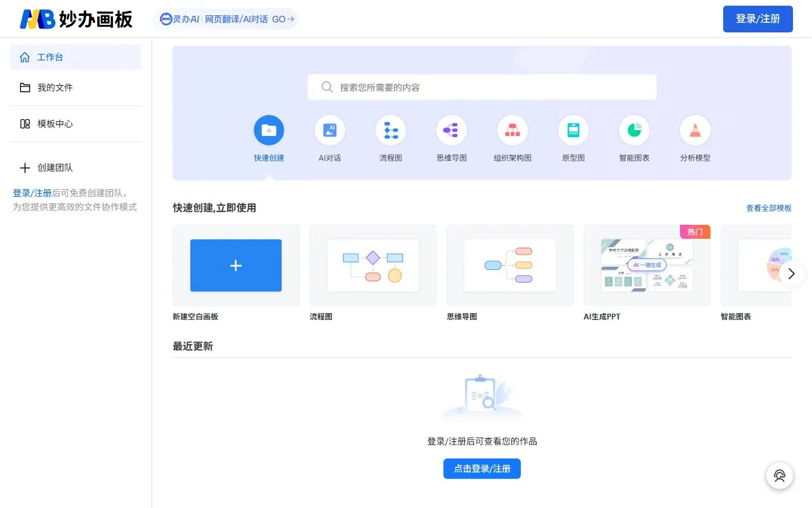812x508 pixels.
Task: Click the 登录/注册 button at top right
Action: click(757, 19)
